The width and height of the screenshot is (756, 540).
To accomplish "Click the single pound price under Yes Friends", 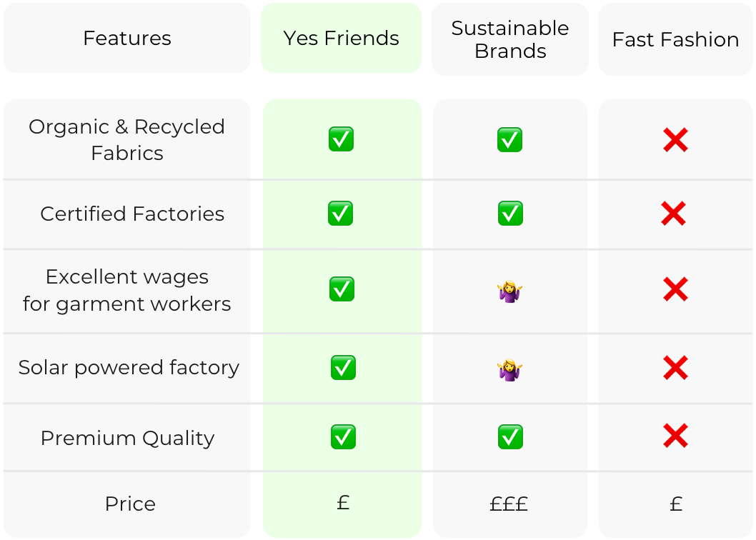I will [343, 503].
